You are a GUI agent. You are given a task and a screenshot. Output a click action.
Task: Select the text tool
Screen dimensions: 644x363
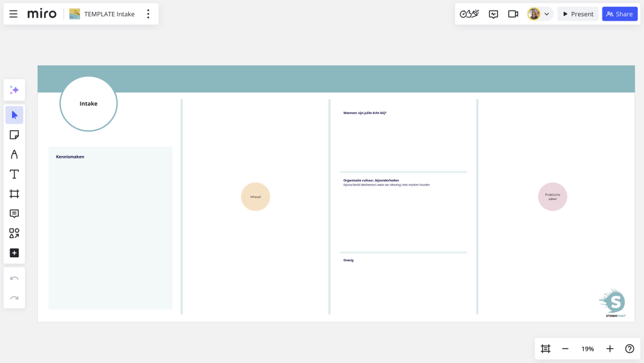coord(14,174)
